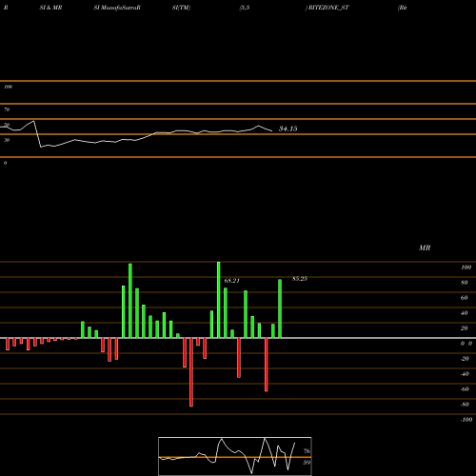Click the -20 label on MR scale

click(465, 359)
